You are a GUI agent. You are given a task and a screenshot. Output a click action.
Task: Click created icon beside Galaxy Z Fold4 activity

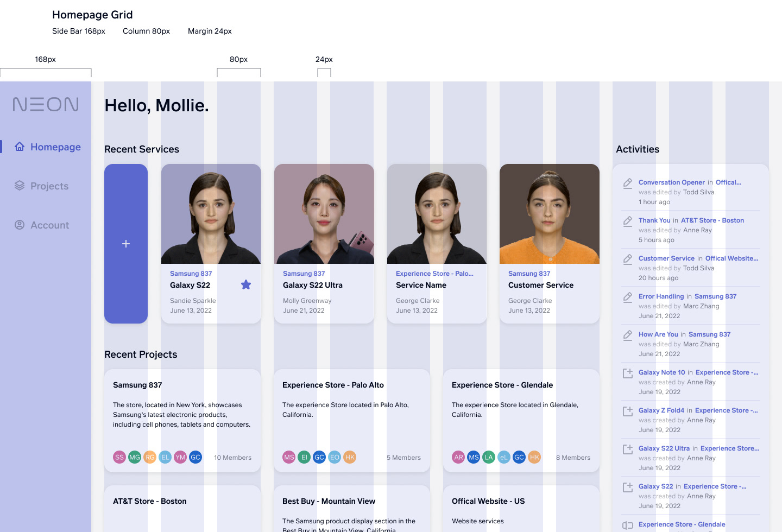[628, 411]
